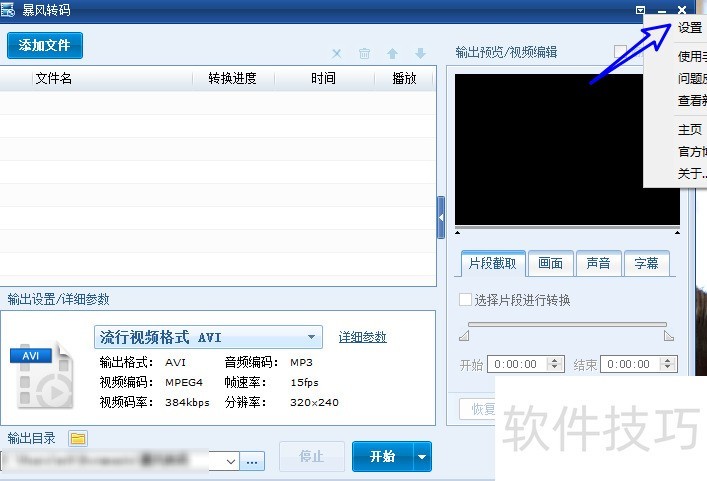Switch to the 片段截取 tab
707x481 pixels.
click(493, 263)
